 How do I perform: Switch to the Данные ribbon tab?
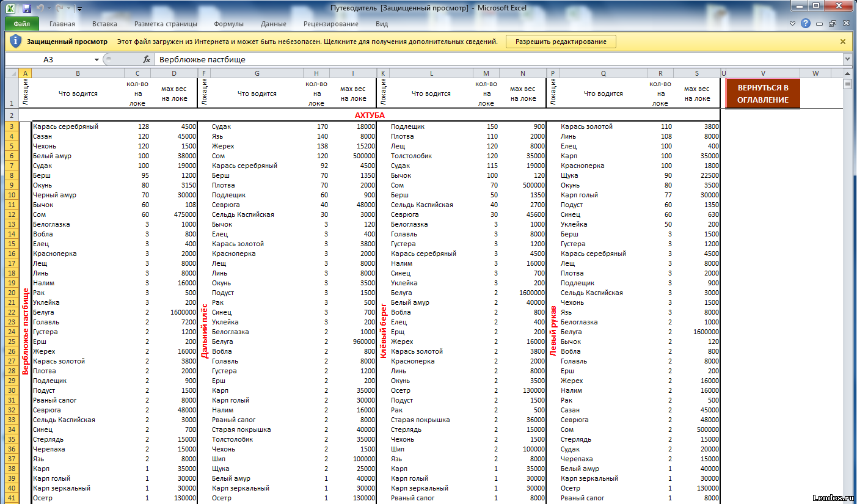pos(274,24)
